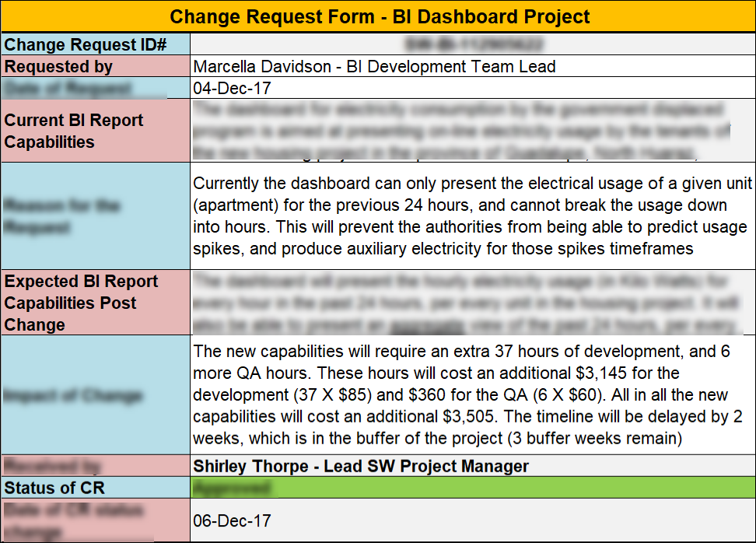The width and height of the screenshot is (756, 543).
Task: Click the label cell beside 04-Dec-17
Action: pos(95,88)
